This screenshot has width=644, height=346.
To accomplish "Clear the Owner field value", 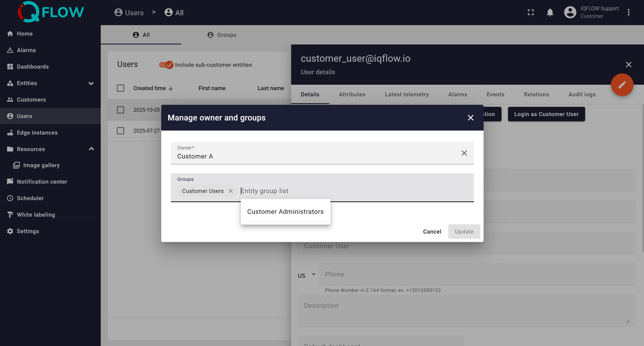I will [x=464, y=153].
